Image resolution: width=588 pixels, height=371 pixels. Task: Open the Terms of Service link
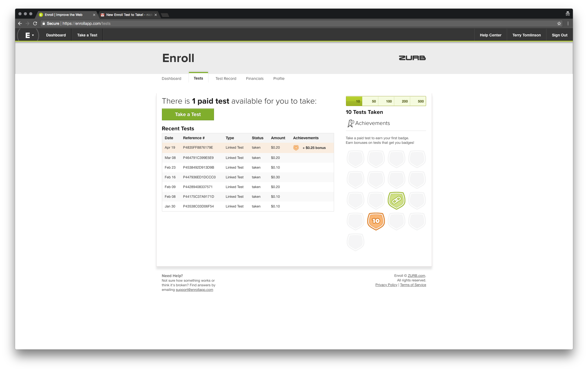coord(413,285)
